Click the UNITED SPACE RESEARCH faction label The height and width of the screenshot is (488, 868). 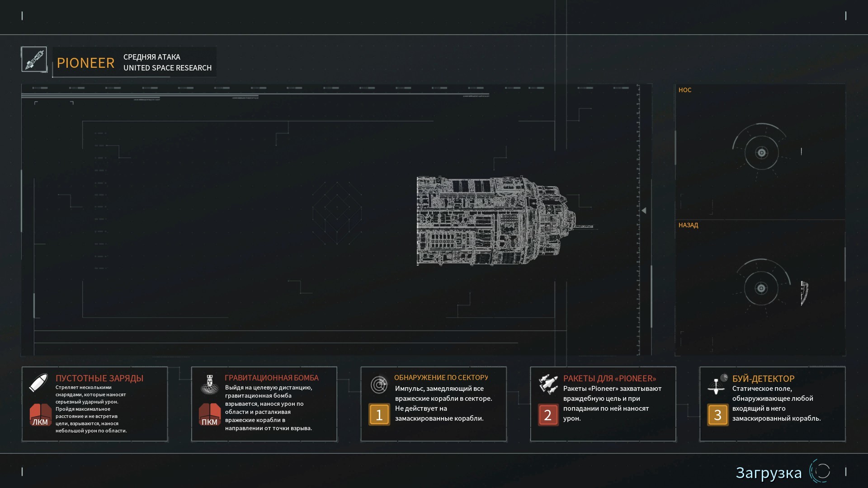[167, 68]
